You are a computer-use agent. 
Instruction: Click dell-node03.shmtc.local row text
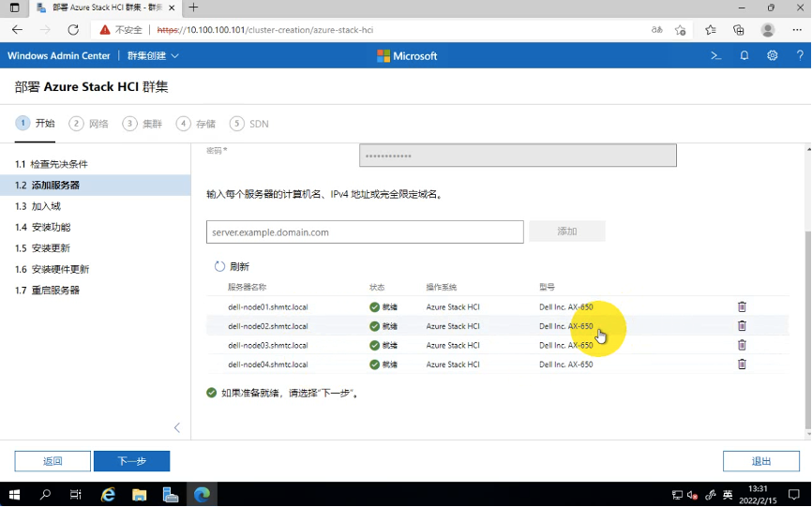268,345
